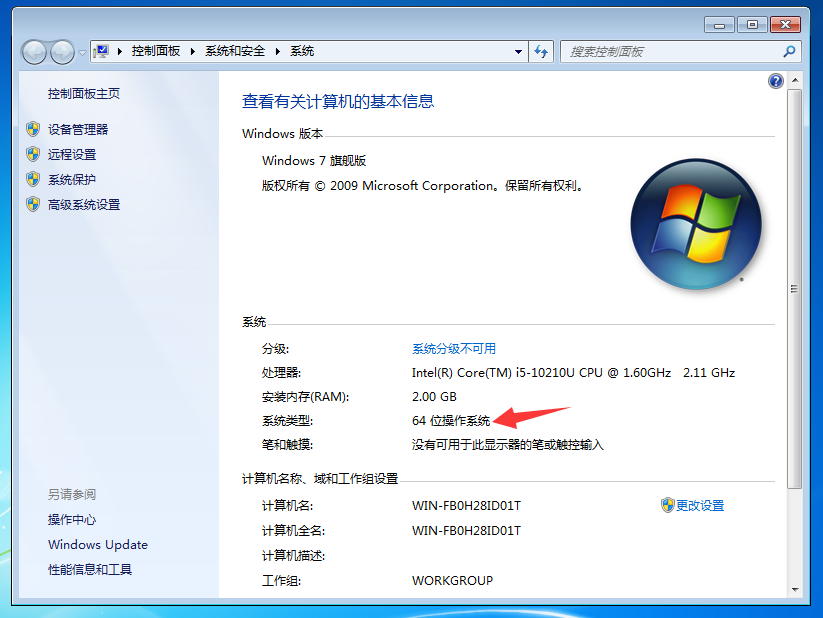Refresh the control panel page
823x618 pixels.
[541, 51]
